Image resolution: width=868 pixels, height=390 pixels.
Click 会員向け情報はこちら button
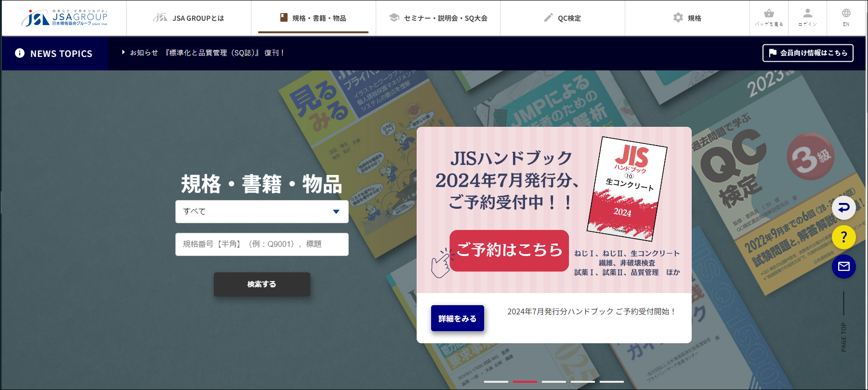pyautogui.click(x=808, y=53)
